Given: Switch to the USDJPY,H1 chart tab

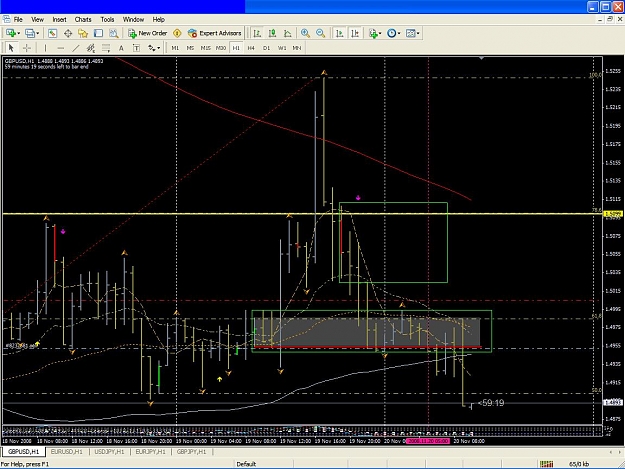Looking at the screenshot, I should point(109,452).
